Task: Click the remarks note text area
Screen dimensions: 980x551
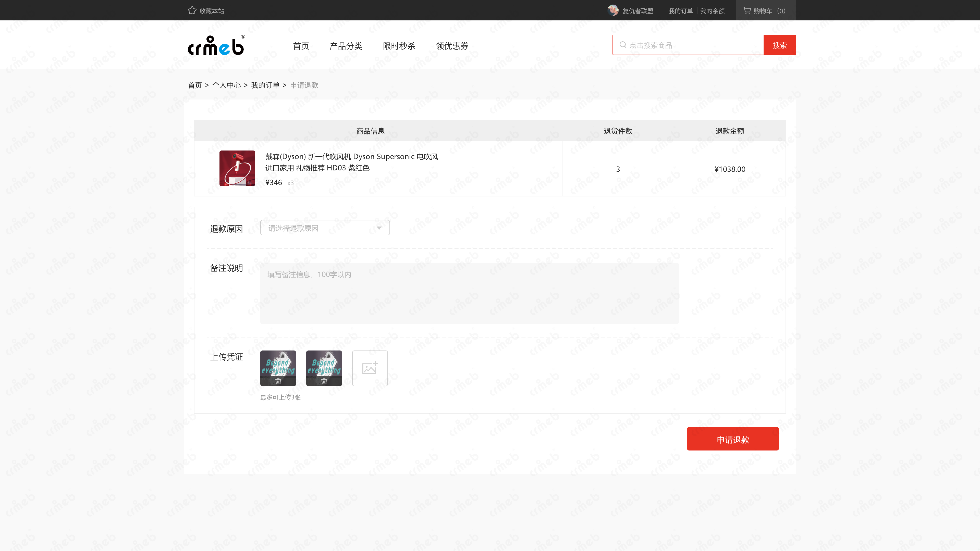Action: [469, 293]
